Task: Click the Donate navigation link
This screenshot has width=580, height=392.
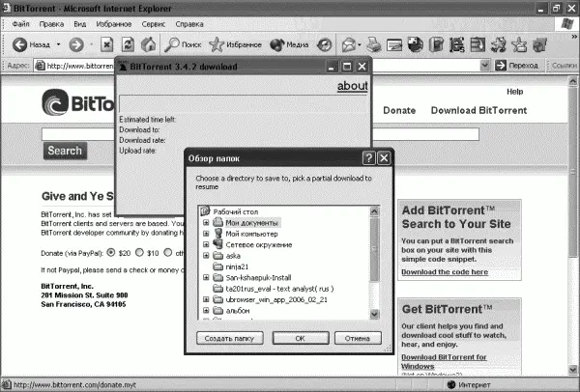Action: pos(399,110)
